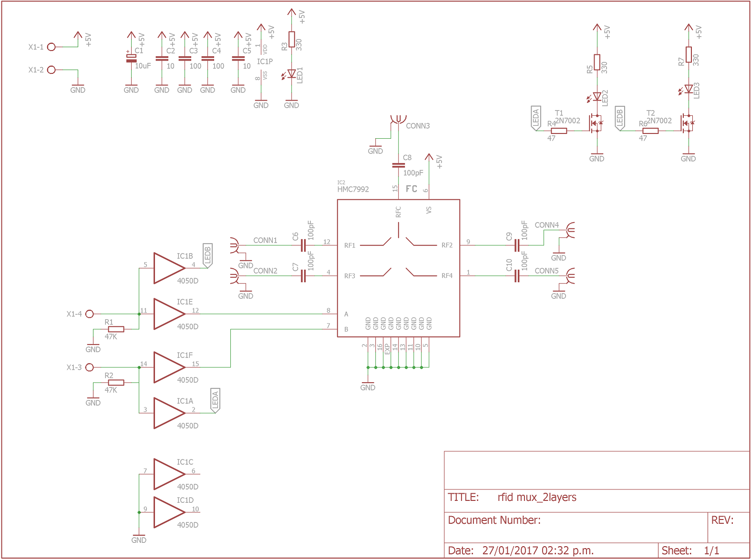Image resolution: width=751 pixels, height=560 pixels.
Task: Click the LEDB net label at T2
Action: click(x=619, y=118)
